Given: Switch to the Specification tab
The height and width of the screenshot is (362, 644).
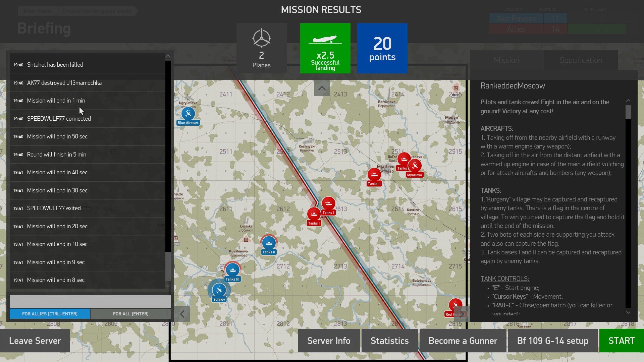Looking at the screenshot, I should (x=581, y=60).
